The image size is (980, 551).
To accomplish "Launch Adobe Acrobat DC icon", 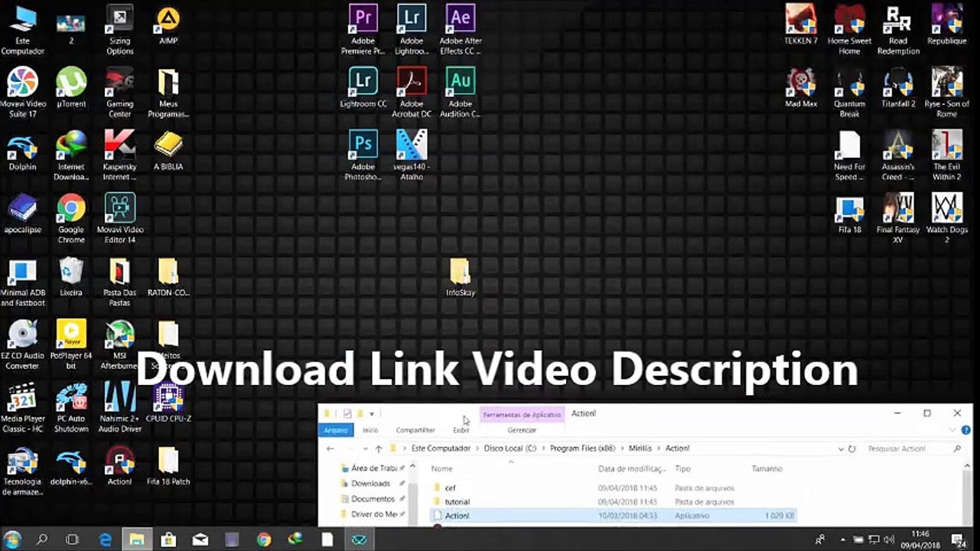I will click(x=412, y=92).
